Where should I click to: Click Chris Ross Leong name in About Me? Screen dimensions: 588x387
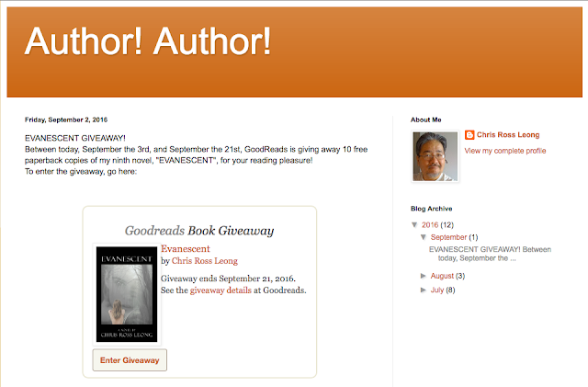(508, 135)
